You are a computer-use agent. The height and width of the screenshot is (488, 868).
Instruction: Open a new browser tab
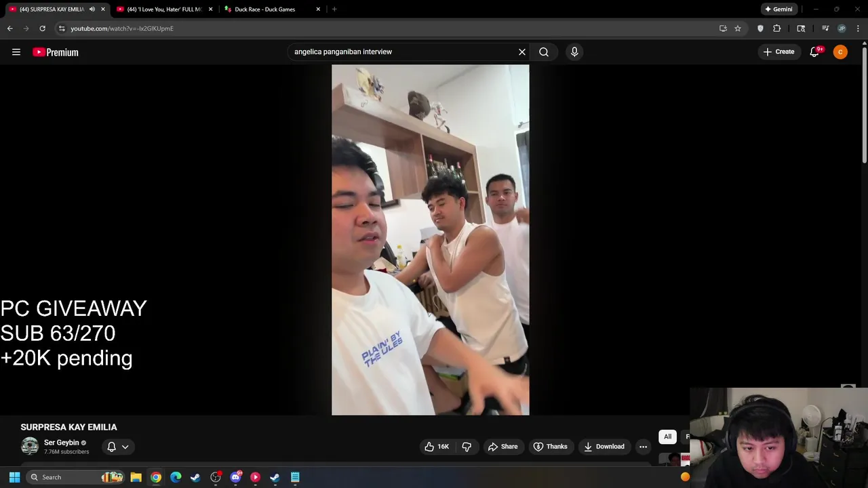click(x=334, y=9)
